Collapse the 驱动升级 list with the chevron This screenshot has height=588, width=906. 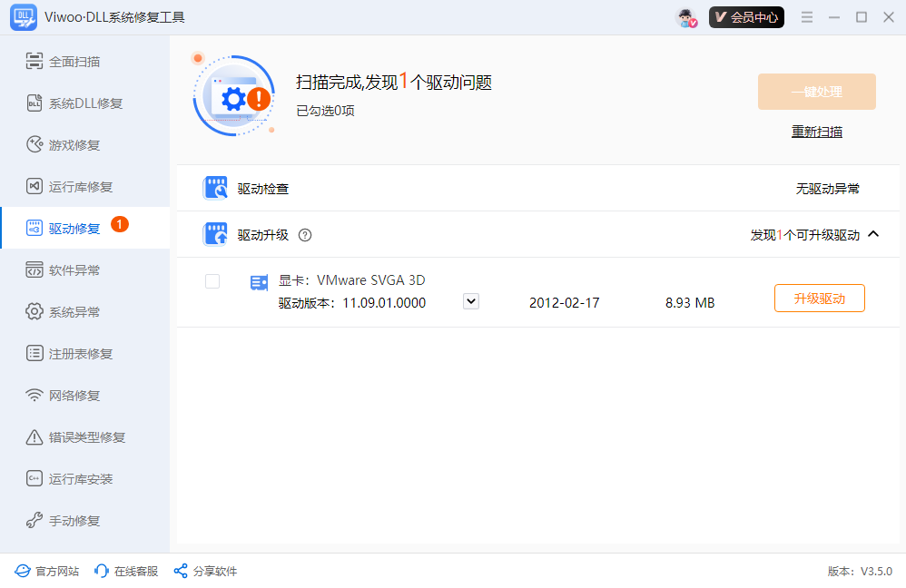pos(873,234)
